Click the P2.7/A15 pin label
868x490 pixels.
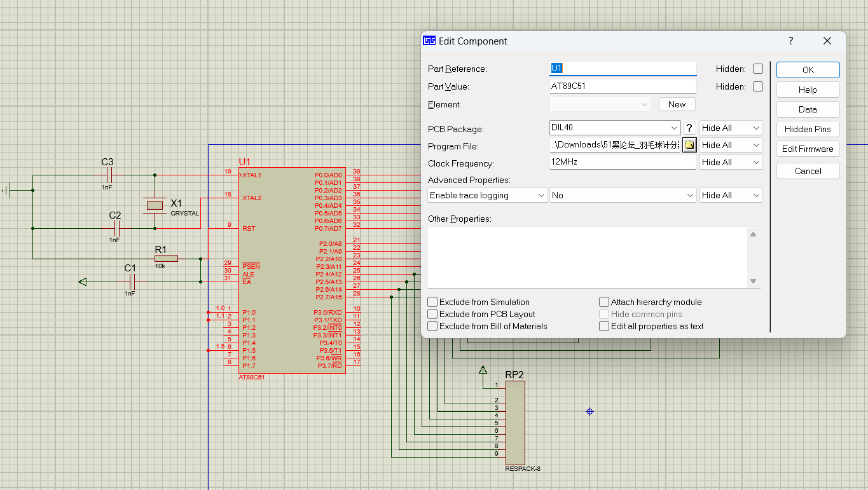point(329,297)
